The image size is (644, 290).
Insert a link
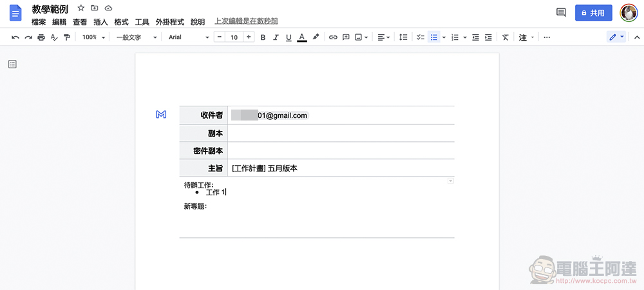[333, 37]
